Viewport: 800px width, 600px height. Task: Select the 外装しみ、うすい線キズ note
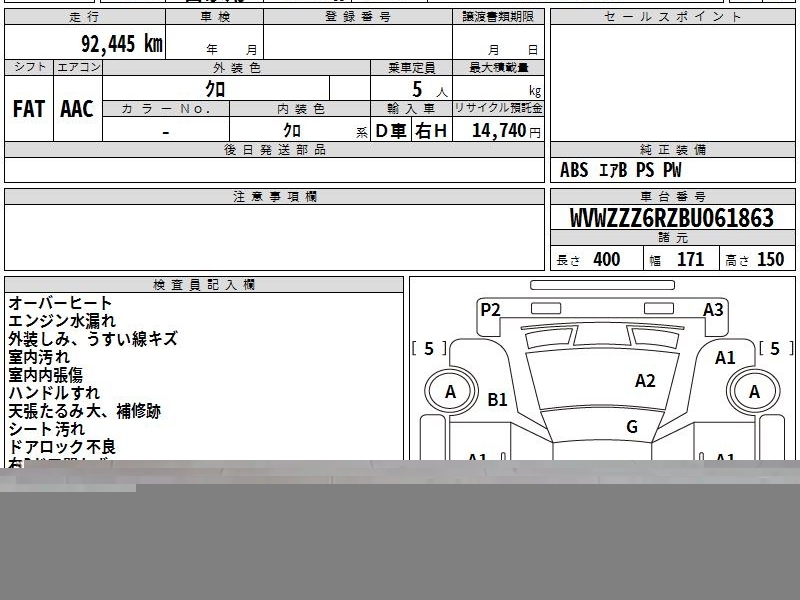point(93,339)
